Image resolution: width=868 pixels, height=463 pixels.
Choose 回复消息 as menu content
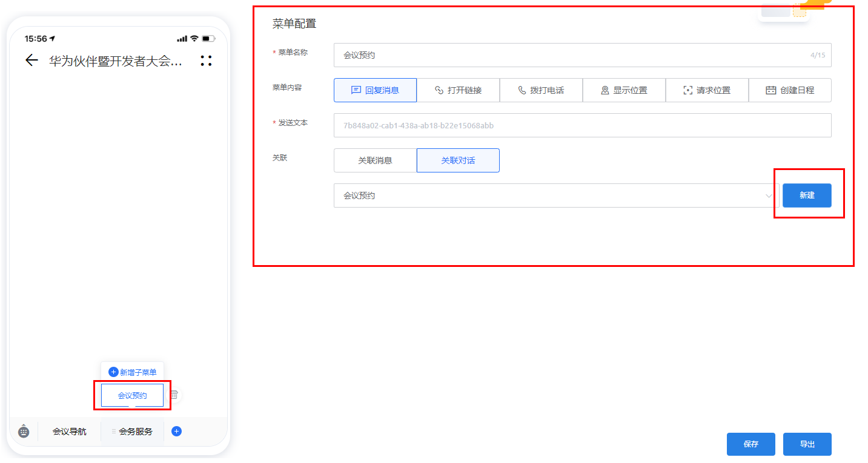coord(375,90)
